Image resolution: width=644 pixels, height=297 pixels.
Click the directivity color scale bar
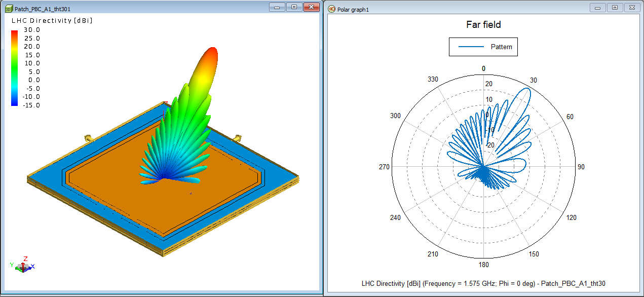15,68
